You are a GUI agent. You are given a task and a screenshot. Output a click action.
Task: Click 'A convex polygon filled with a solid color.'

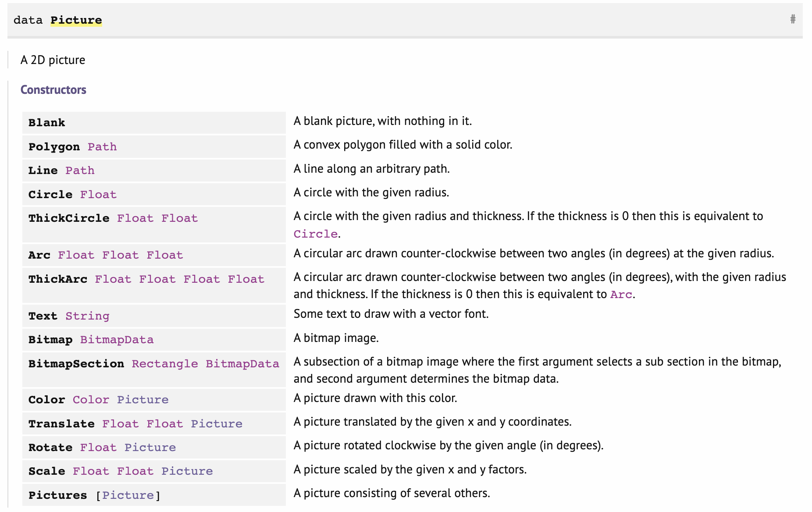403,145
